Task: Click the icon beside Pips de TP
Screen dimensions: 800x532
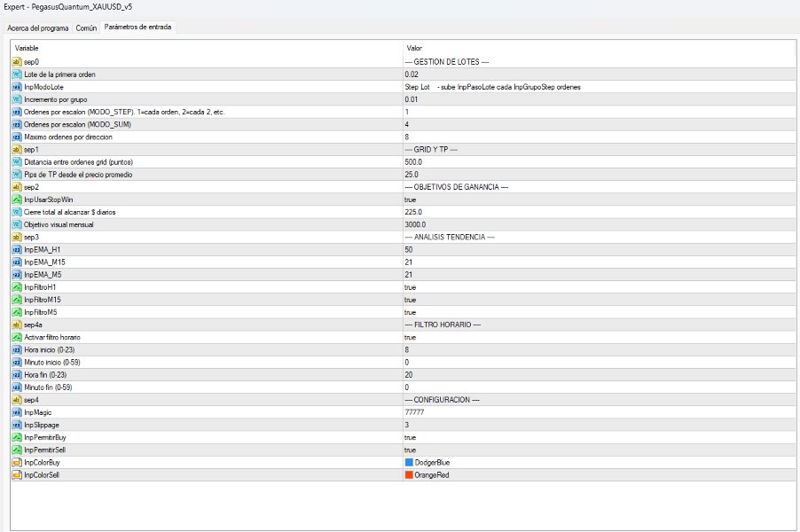Action: [17, 175]
